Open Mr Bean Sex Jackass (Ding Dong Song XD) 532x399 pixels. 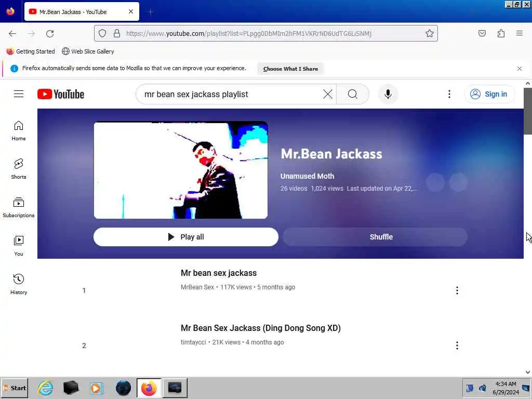(261, 328)
